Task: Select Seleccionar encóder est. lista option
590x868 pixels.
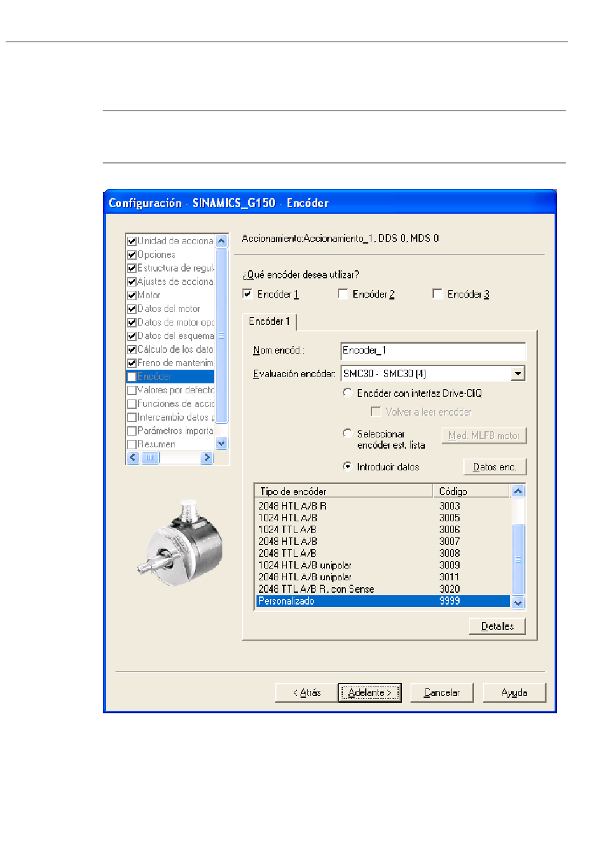Action: (x=348, y=434)
